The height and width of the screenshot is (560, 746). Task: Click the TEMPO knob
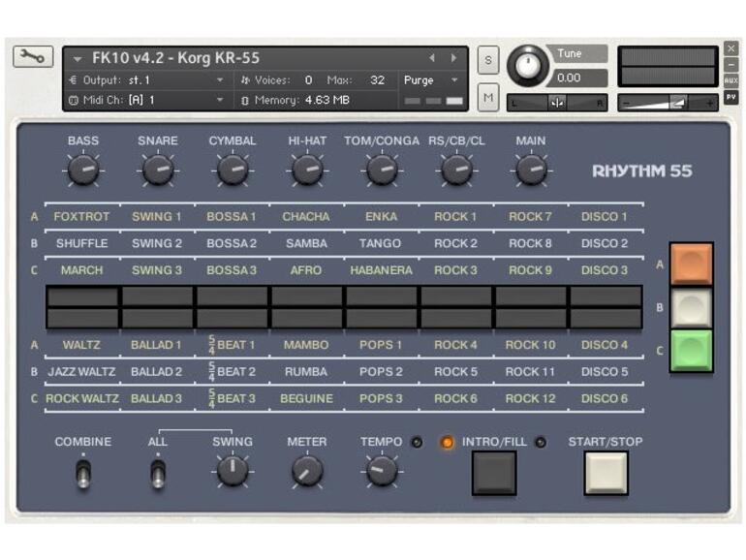click(x=382, y=471)
